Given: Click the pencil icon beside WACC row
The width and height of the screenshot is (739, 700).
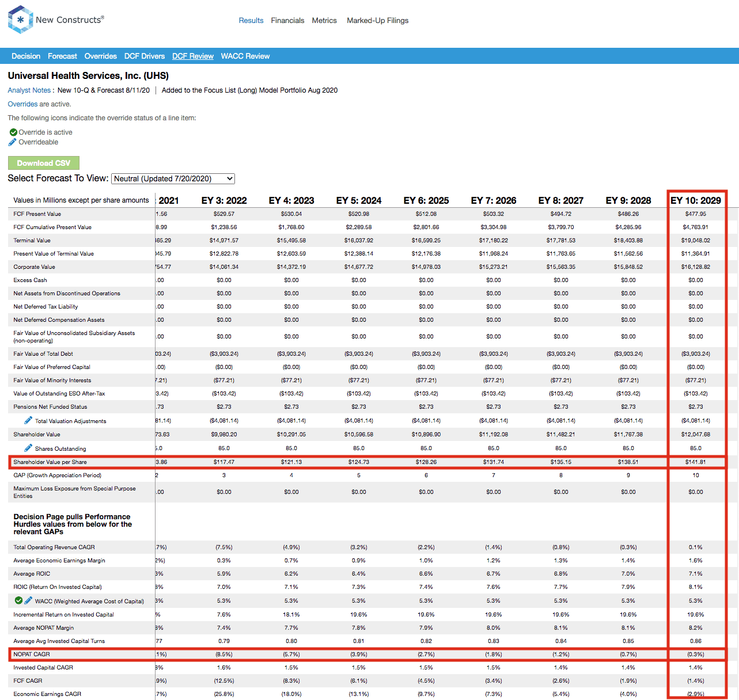Looking at the screenshot, I should pos(28,600).
